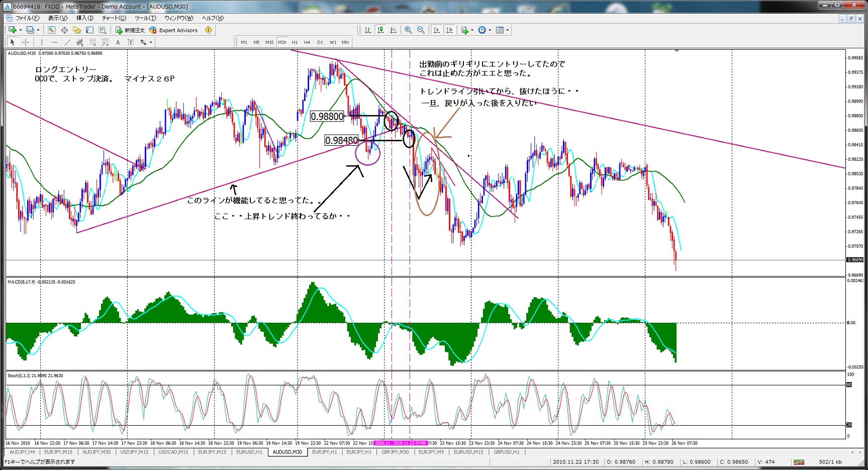868x470 pixels.
Task: Click the Profiles toolbar icon
Action: [x=30, y=30]
